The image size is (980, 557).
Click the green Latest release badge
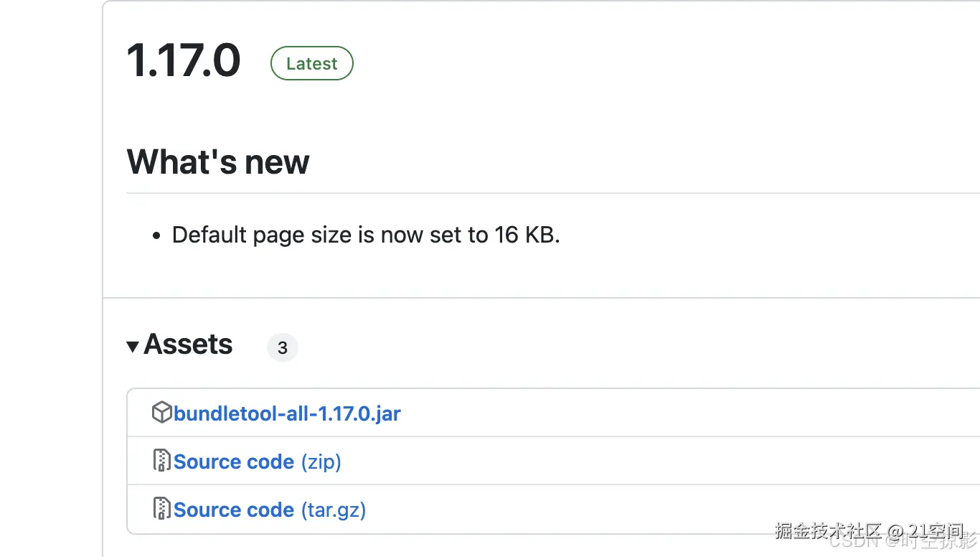[x=311, y=63]
